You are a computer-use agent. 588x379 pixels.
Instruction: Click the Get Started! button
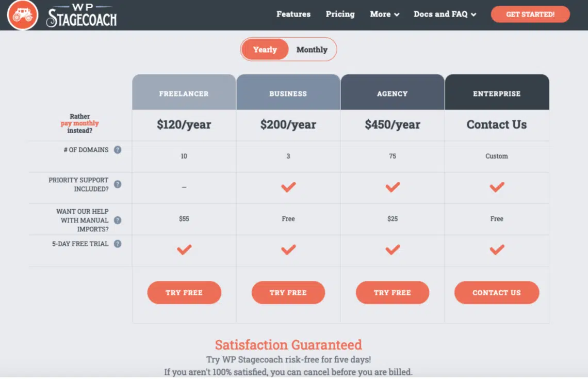click(x=530, y=14)
